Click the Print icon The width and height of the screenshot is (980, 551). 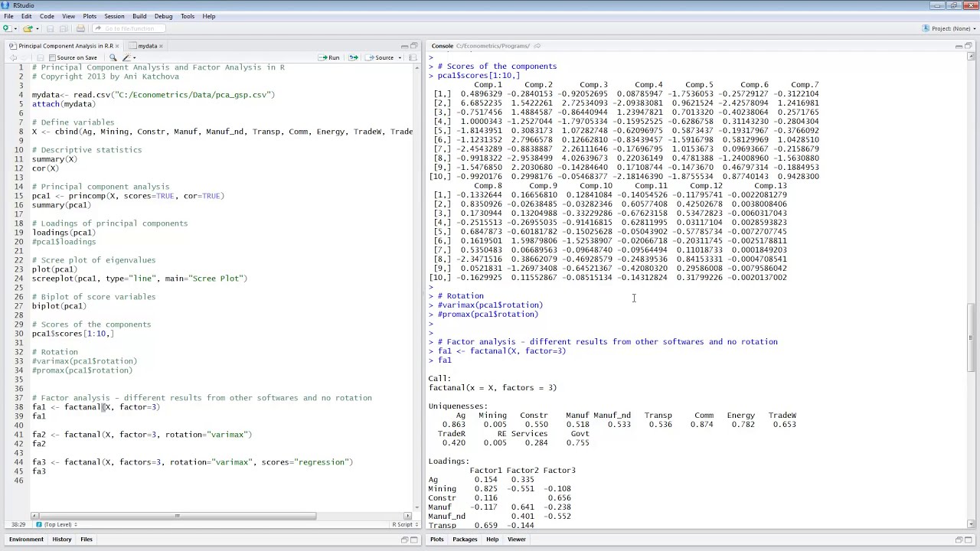click(80, 28)
